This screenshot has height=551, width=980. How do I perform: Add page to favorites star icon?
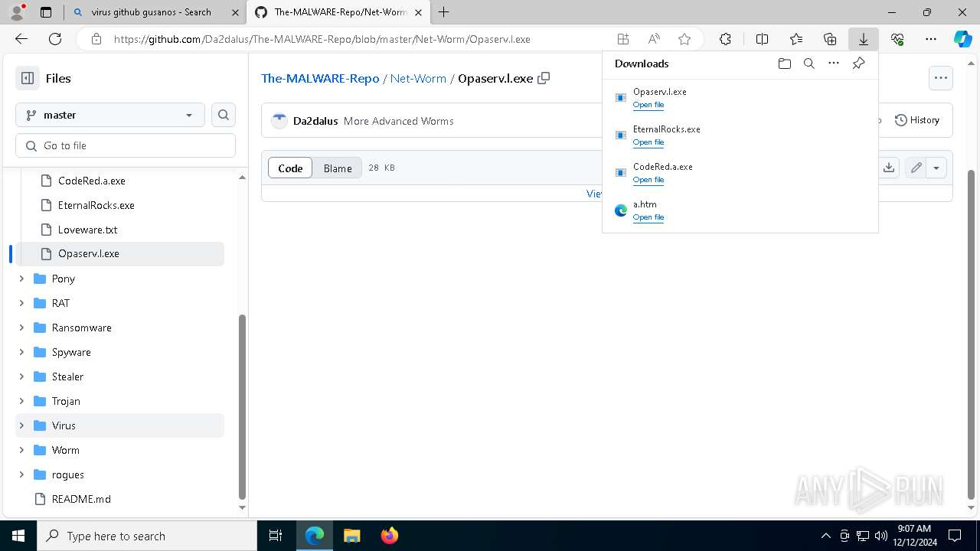[684, 39]
